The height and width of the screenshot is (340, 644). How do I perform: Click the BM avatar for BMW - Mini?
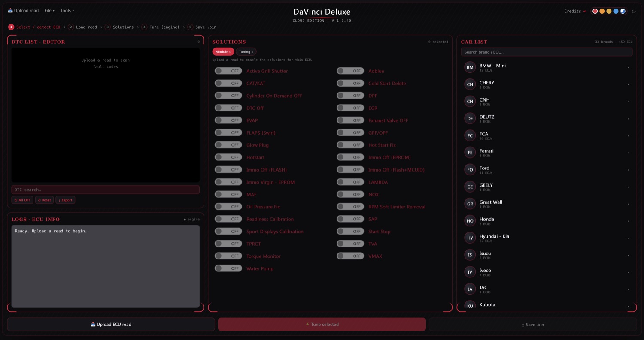coord(470,67)
